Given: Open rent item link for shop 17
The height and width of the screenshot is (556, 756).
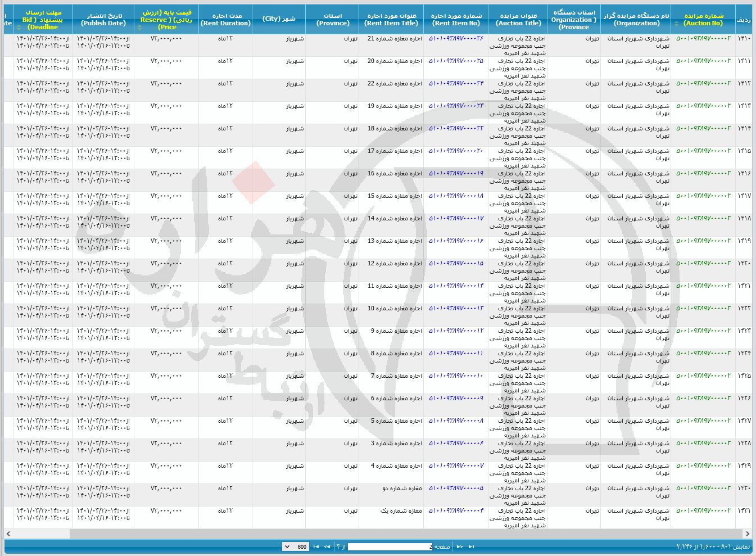Looking at the screenshot, I should point(456,151).
